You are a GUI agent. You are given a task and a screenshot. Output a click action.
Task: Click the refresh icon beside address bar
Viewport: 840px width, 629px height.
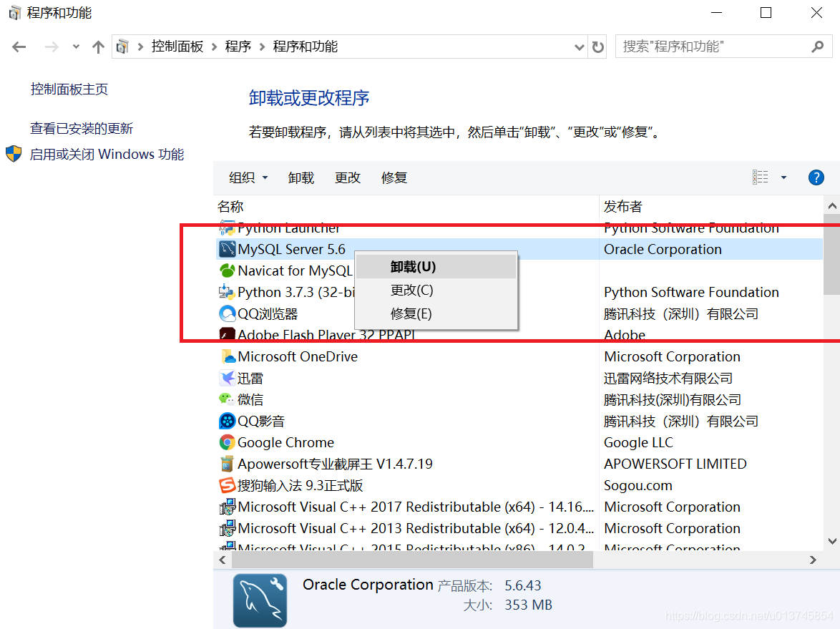point(598,47)
